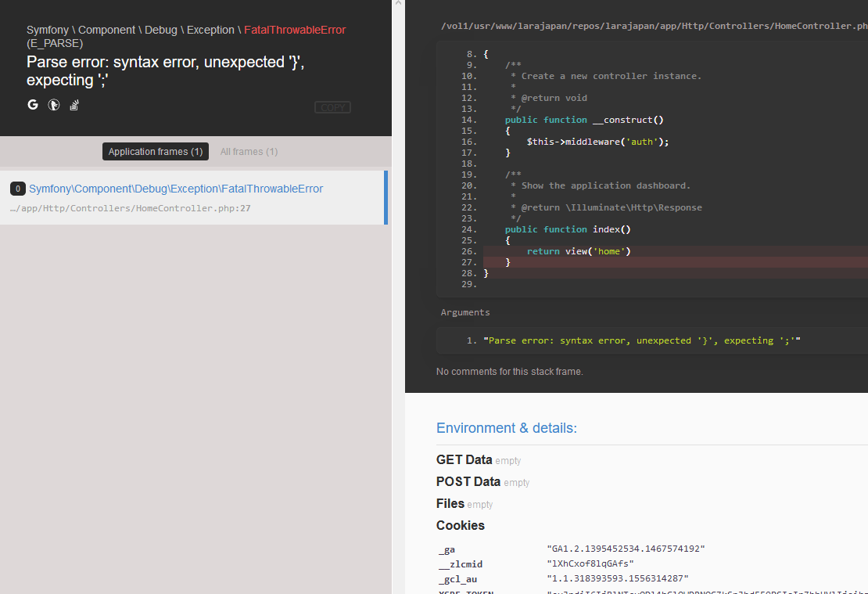Click the COPY button
The height and width of the screenshot is (594, 868).
point(332,108)
